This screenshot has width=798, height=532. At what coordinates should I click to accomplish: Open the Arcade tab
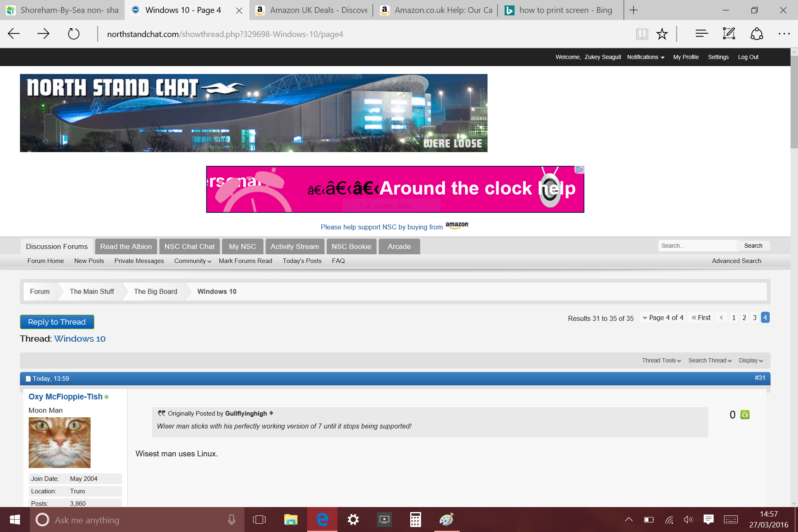(399, 246)
